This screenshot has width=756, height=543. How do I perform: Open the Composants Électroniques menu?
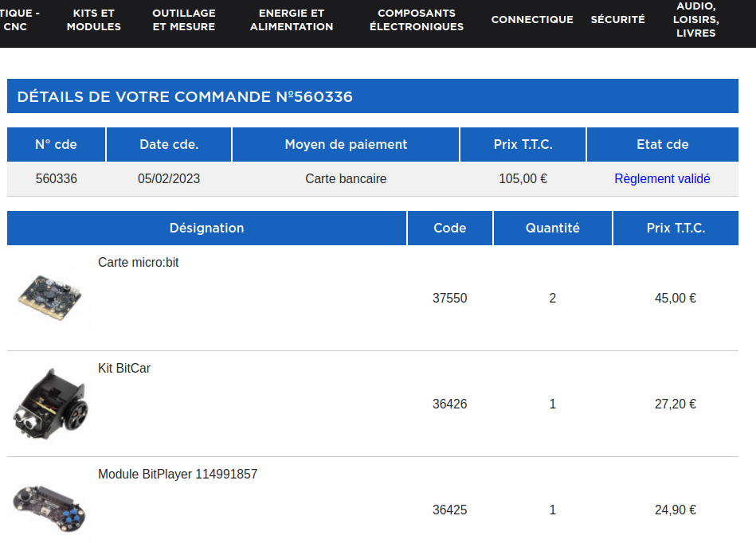pos(417,20)
